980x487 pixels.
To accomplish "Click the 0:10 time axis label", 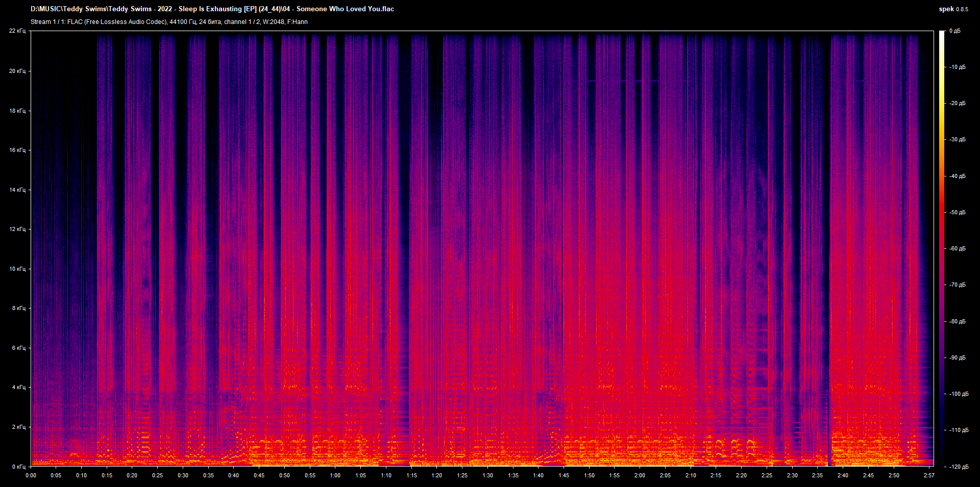I will pyautogui.click(x=82, y=475).
